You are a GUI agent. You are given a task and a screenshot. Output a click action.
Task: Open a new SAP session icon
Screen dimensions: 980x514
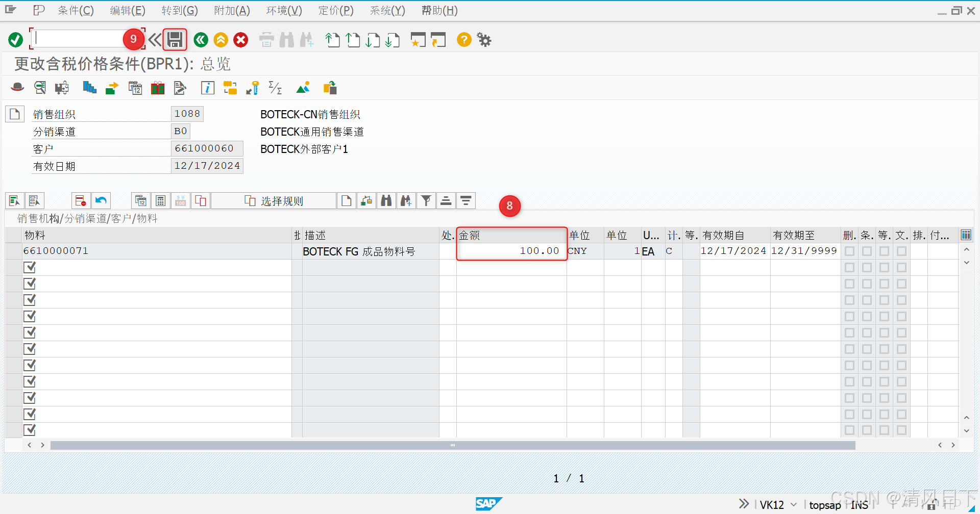[418, 40]
